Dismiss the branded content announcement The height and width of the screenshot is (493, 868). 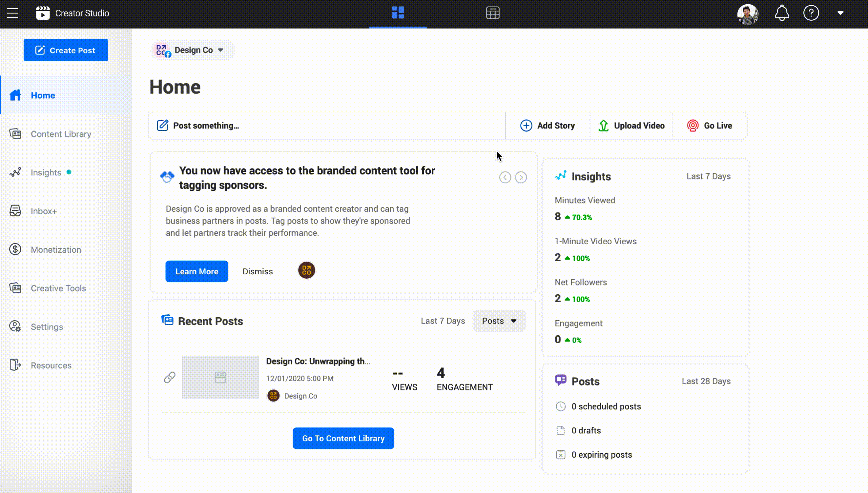click(x=258, y=271)
